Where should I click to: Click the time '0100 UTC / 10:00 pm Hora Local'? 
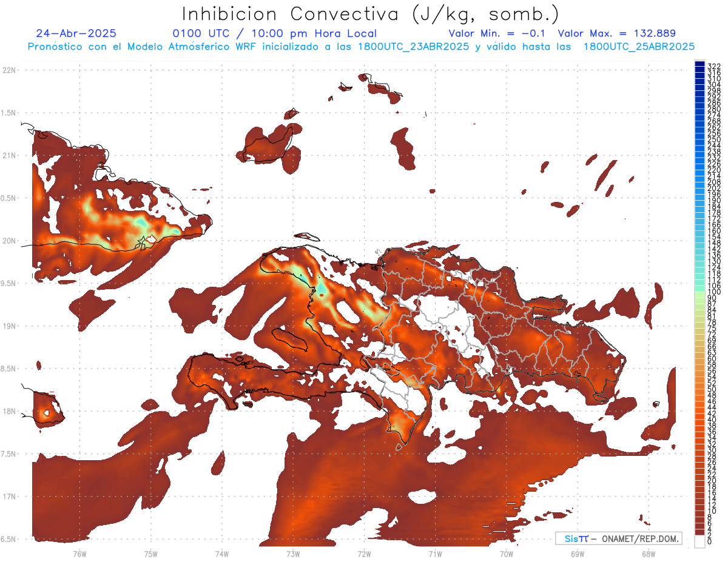coord(275,33)
